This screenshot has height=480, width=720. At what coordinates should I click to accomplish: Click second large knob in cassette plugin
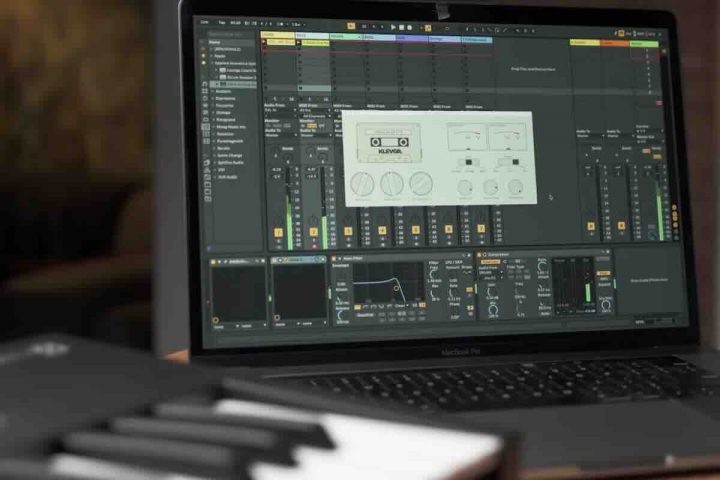[392, 184]
